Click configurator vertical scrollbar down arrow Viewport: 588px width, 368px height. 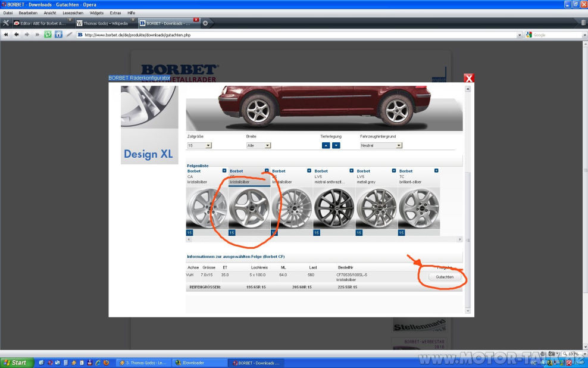468,311
